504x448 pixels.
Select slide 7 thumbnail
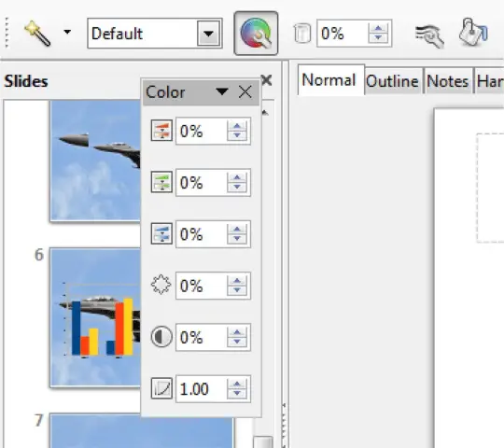pyautogui.click(x=142, y=431)
